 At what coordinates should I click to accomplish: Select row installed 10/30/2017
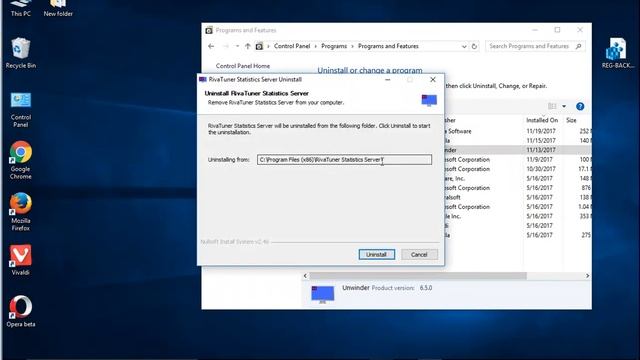click(x=518, y=169)
